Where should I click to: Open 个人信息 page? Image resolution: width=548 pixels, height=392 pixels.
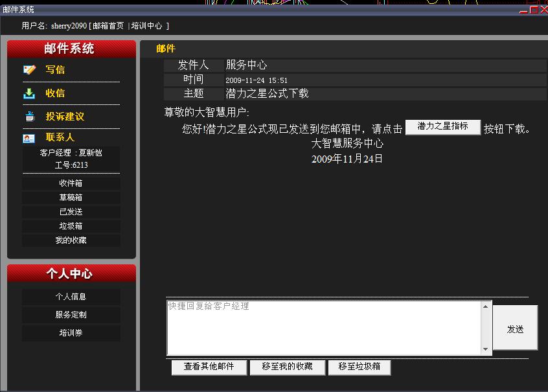pos(71,297)
